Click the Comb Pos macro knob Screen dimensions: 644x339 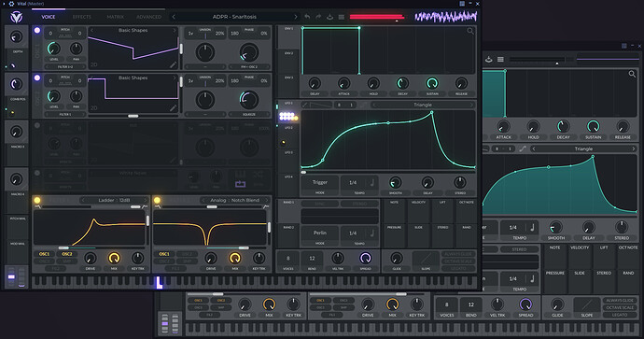pyautogui.click(x=17, y=85)
